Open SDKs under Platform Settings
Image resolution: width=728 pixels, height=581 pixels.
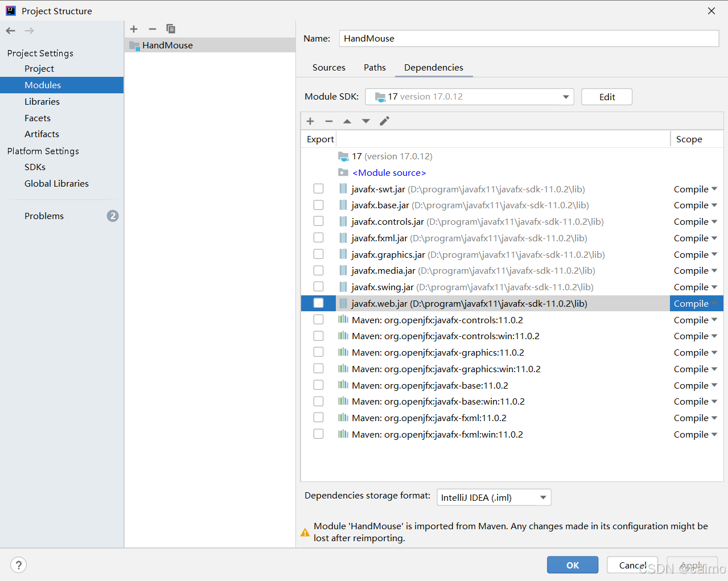point(35,167)
